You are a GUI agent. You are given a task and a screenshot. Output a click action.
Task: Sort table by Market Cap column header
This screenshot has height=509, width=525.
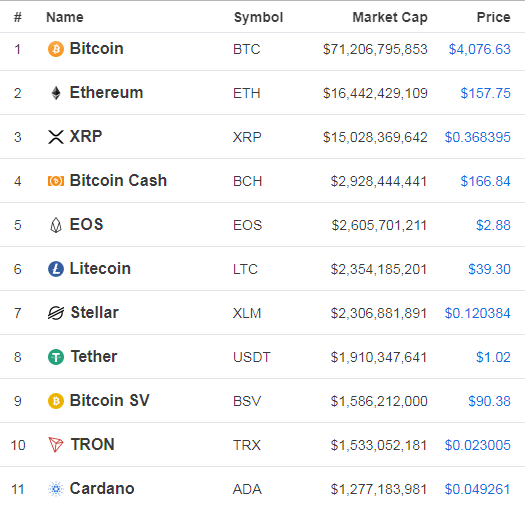pos(390,17)
